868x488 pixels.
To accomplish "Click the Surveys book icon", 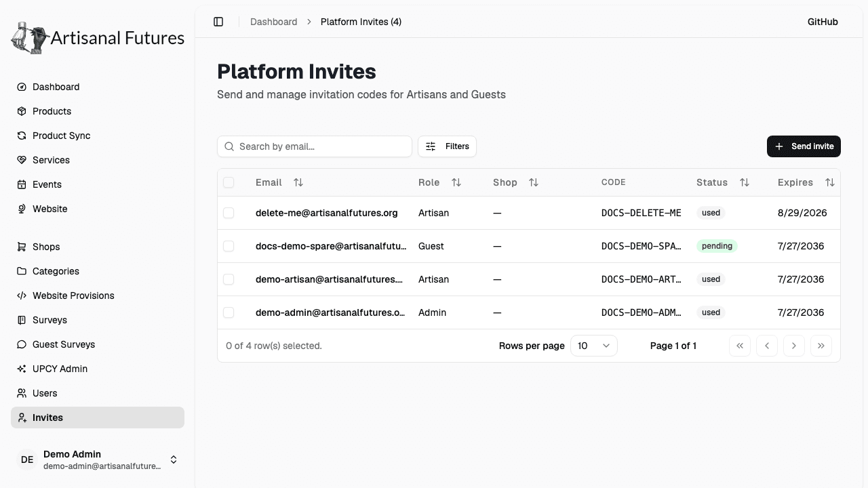I will (x=22, y=320).
